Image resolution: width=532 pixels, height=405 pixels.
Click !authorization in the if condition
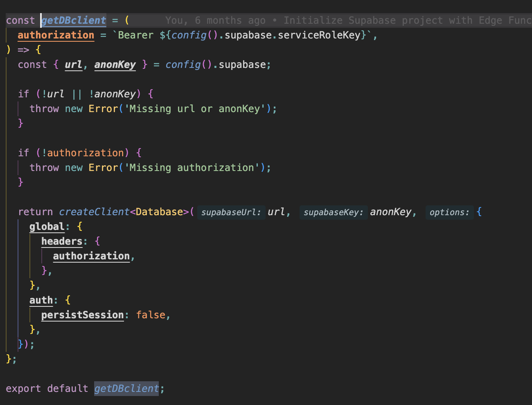pos(83,153)
